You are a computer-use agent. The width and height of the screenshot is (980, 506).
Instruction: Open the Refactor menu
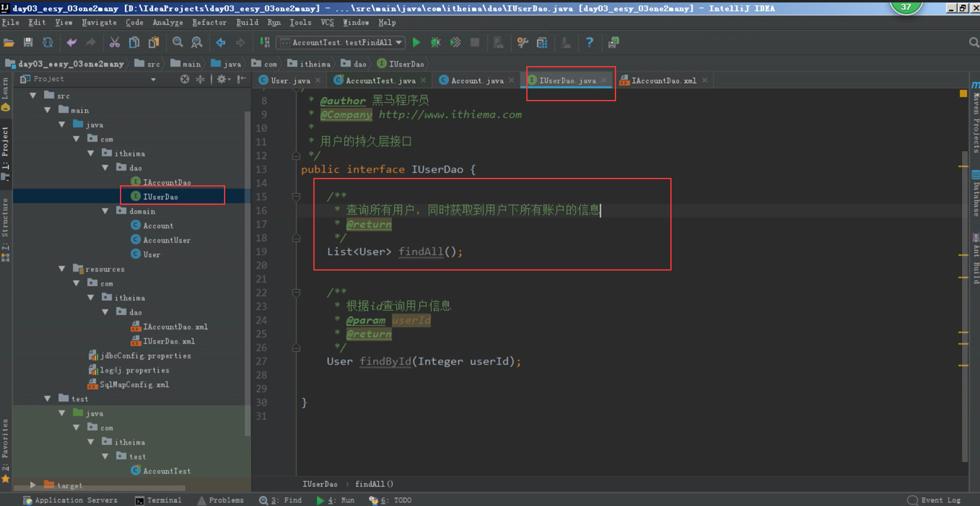209,22
